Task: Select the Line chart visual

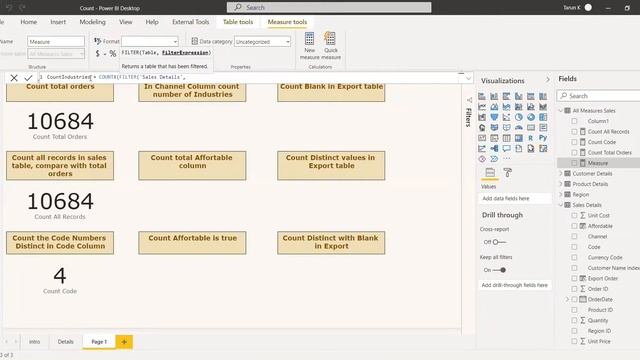Action: tap(482, 107)
